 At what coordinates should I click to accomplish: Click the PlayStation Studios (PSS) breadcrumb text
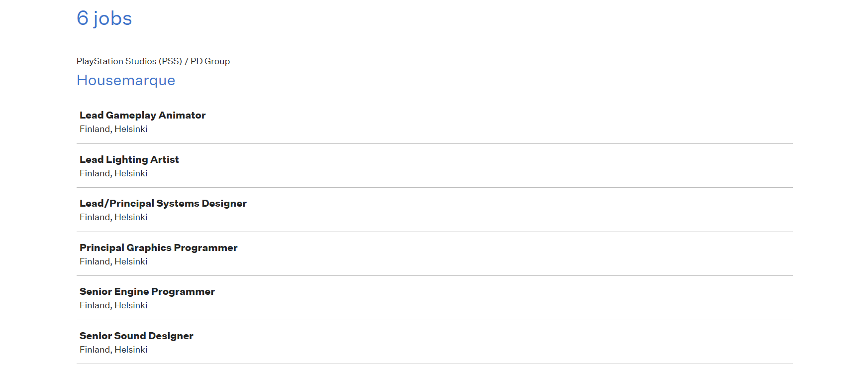(x=129, y=61)
